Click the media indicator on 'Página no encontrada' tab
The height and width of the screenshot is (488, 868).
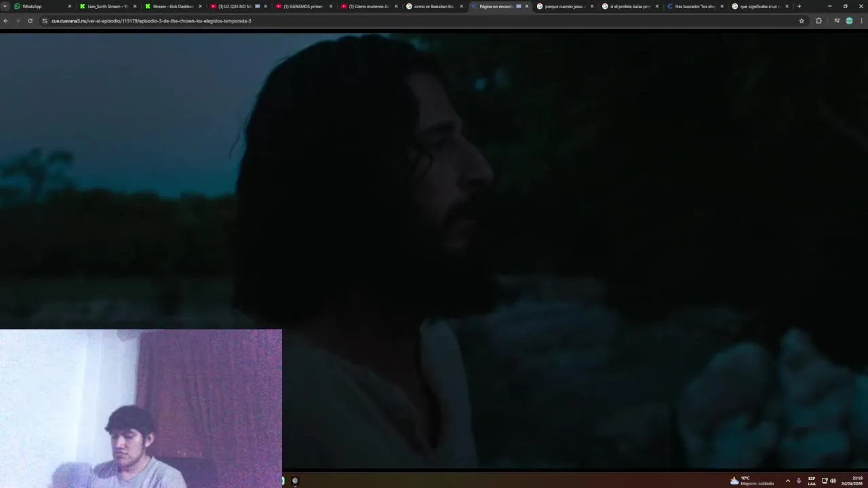(519, 6)
